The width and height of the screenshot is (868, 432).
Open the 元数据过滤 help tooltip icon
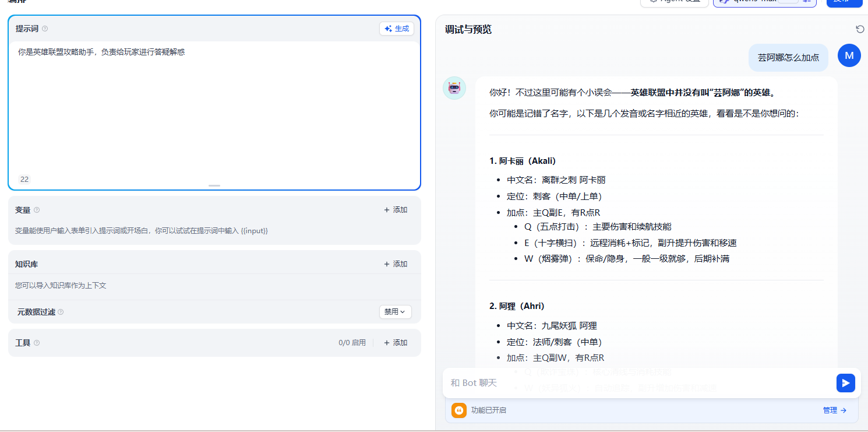[61, 312]
